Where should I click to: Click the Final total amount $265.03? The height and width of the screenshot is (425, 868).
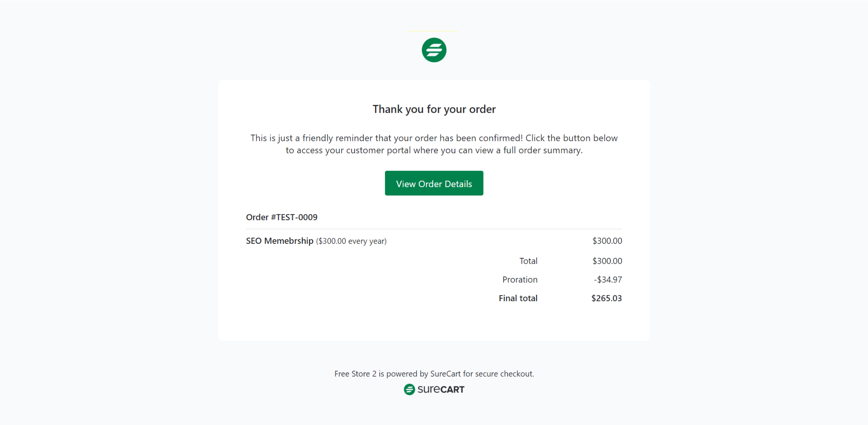coord(606,298)
